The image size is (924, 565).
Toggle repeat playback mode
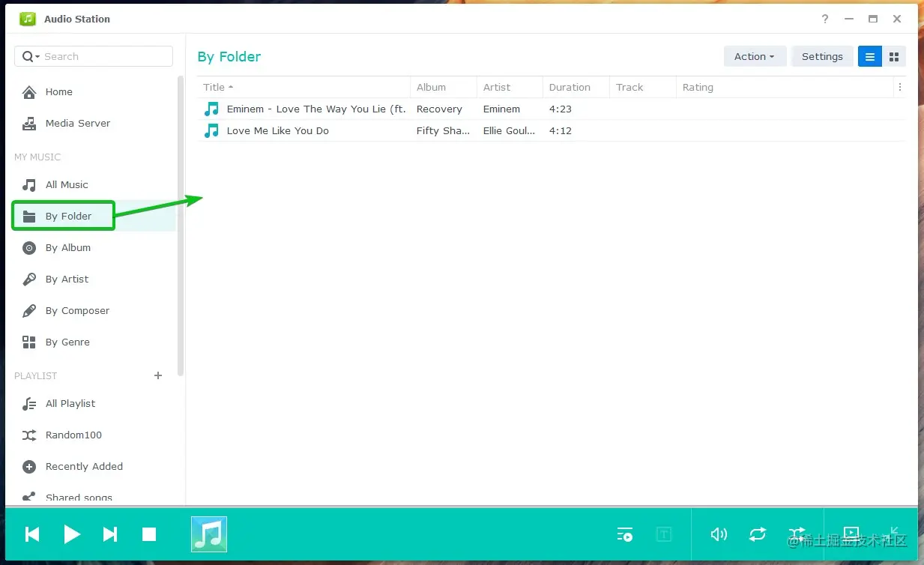coord(758,534)
